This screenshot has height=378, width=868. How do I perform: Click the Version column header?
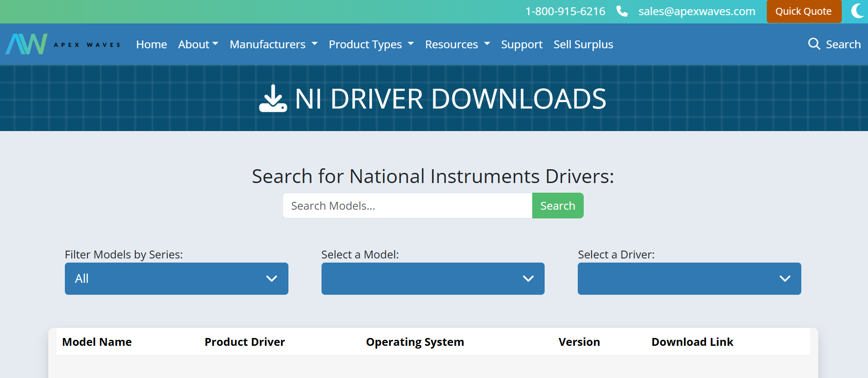pos(579,342)
